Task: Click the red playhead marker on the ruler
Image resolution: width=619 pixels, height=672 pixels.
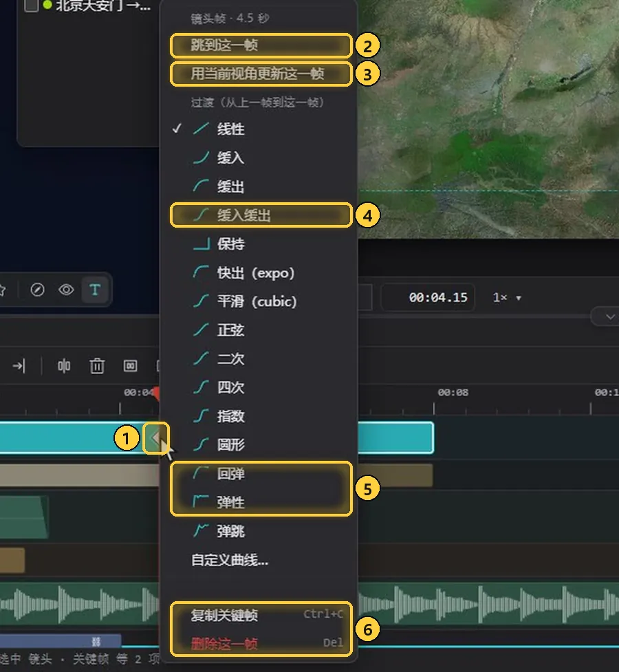Action: (x=156, y=394)
